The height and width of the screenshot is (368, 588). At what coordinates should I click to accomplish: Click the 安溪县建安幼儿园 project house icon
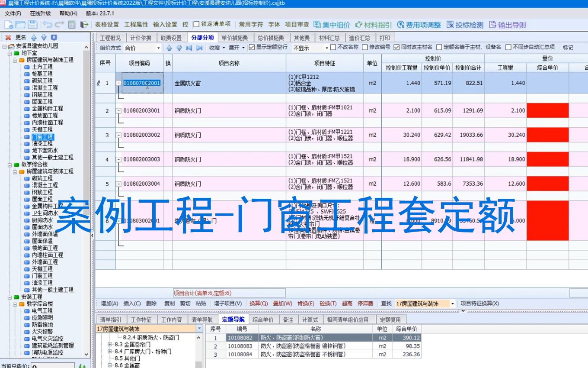(x=12, y=46)
